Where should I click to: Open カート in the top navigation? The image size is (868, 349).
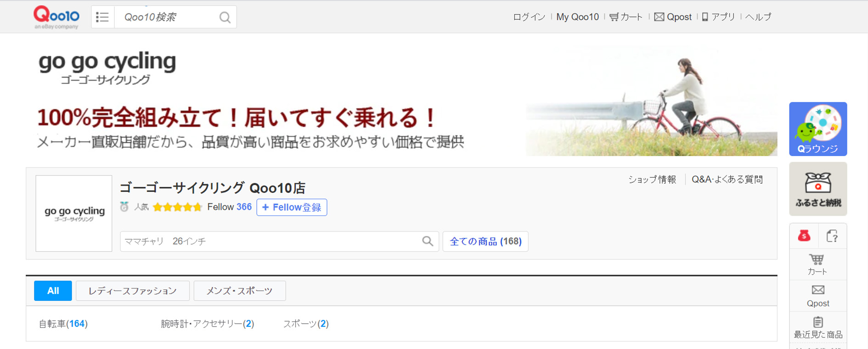(x=626, y=17)
